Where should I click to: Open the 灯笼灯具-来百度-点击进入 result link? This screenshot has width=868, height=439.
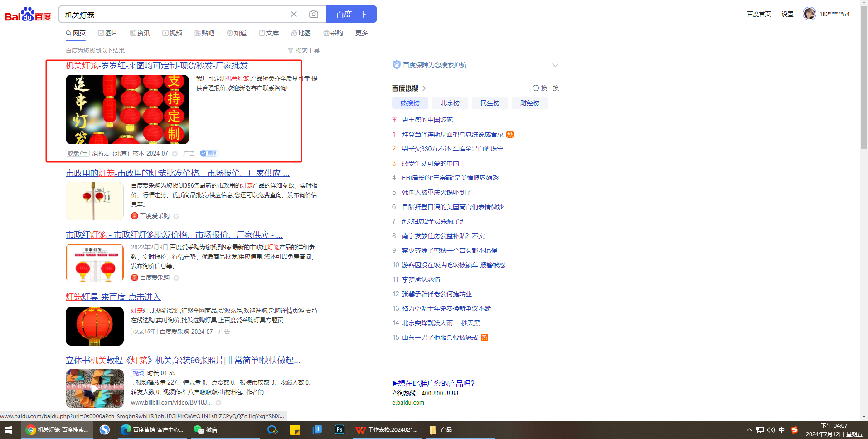tap(113, 297)
